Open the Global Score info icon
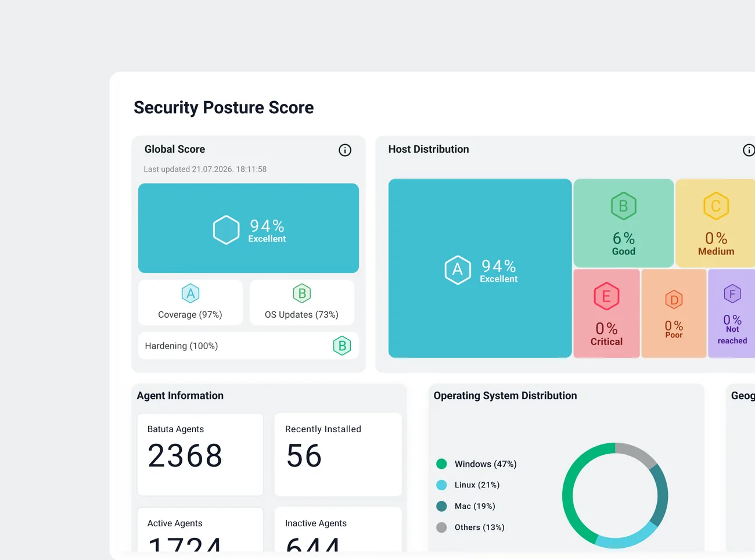 coord(345,150)
